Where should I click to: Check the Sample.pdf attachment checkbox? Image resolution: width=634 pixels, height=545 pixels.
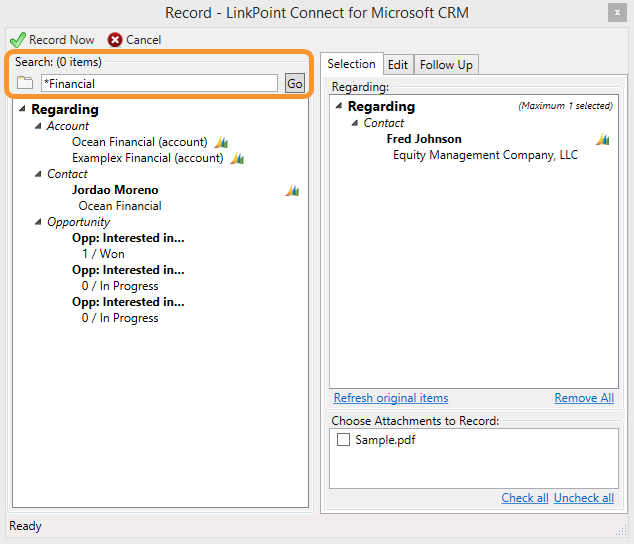point(343,439)
